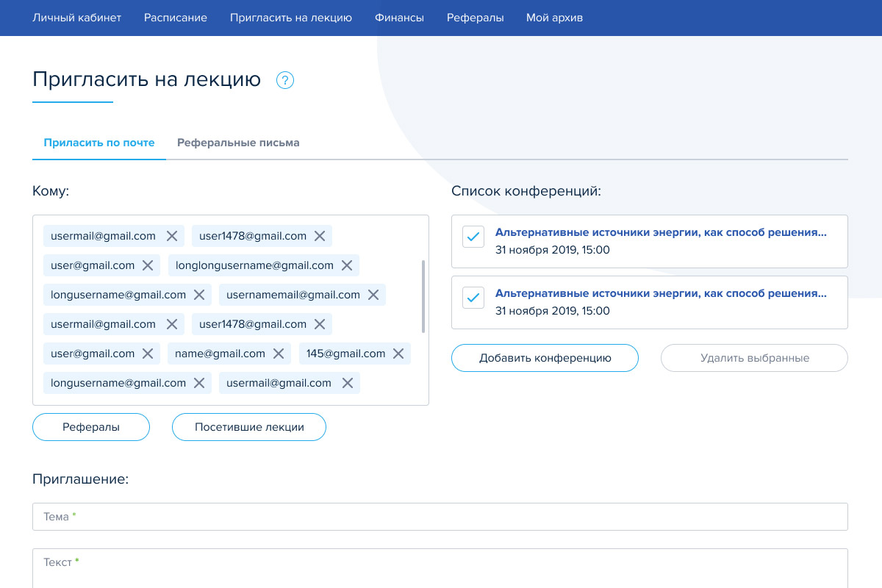Select the Приласить по почте tab
This screenshot has width=882, height=588.
99,143
